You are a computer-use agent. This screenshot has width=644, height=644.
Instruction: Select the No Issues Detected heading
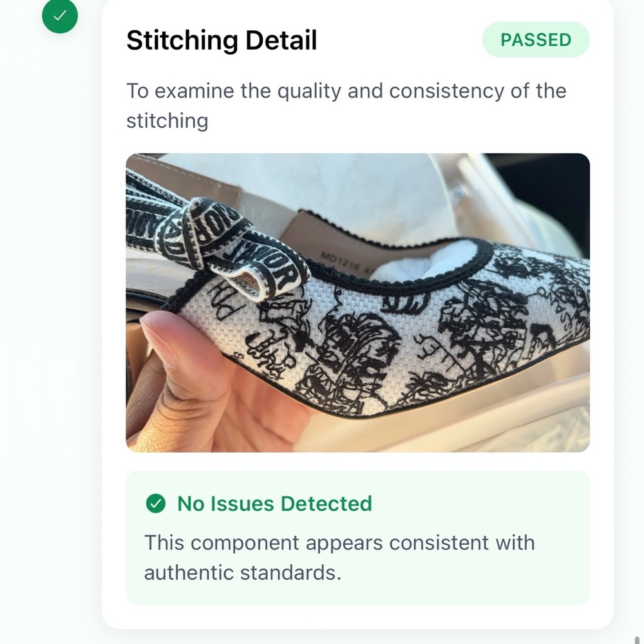[274, 504]
